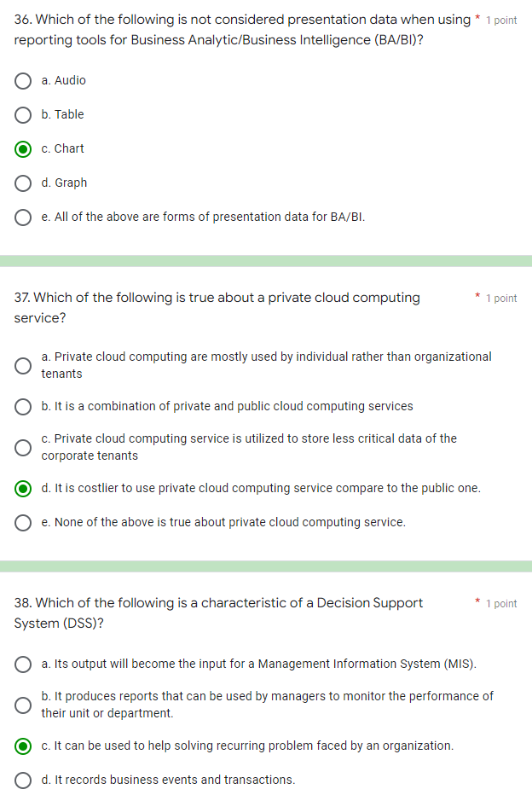The height and width of the screenshot is (795, 532).
Task: Click the selected "c. Chart" radio button
Action: pyautogui.click(x=23, y=148)
